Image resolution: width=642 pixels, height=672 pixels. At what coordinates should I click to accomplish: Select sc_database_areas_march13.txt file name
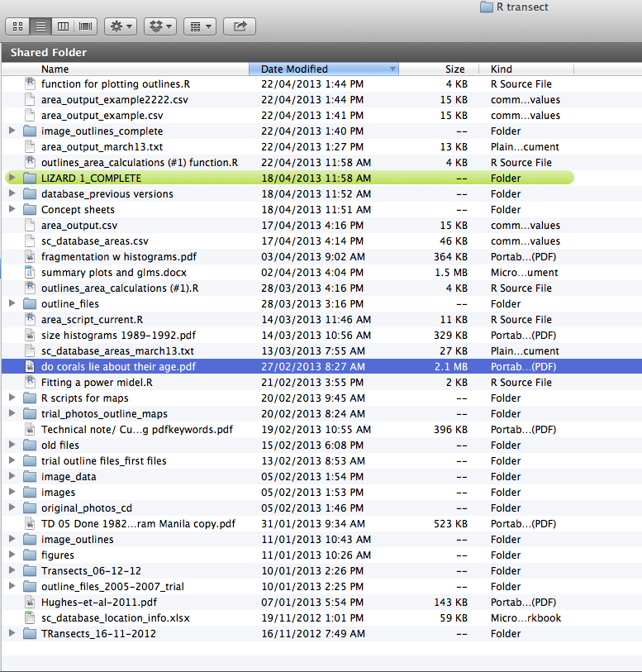pyautogui.click(x=117, y=351)
